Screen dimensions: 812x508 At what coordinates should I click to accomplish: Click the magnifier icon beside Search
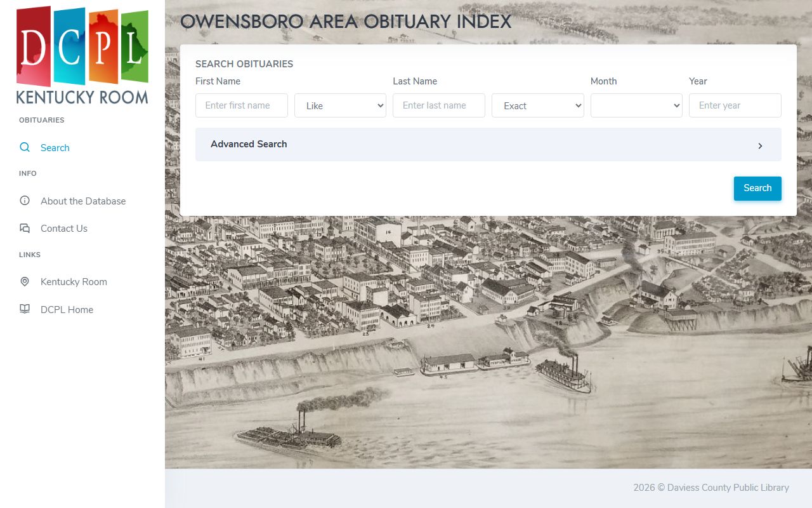(x=25, y=147)
